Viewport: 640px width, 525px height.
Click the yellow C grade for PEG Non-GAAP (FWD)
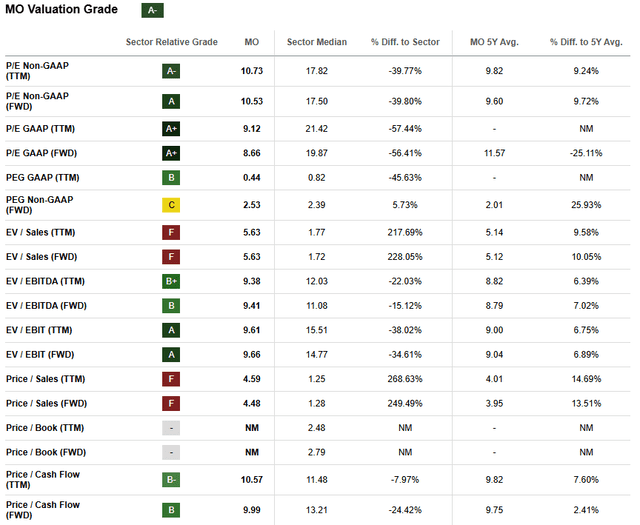coord(172,206)
